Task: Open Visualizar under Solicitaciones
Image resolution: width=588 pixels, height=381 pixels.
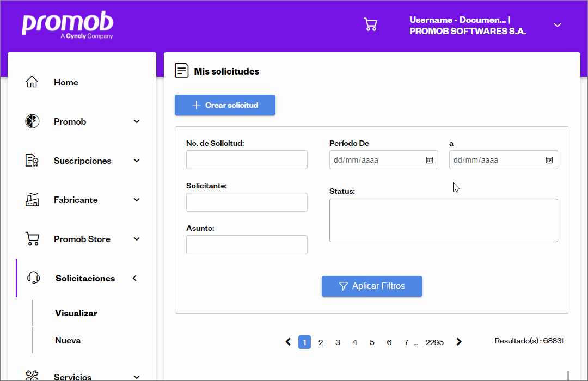Action: coord(76,313)
